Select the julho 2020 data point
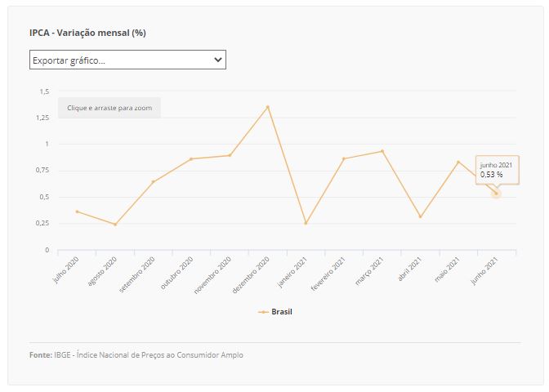Image resolution: width=549 pixels, height=392 pixels. (77, 212)
